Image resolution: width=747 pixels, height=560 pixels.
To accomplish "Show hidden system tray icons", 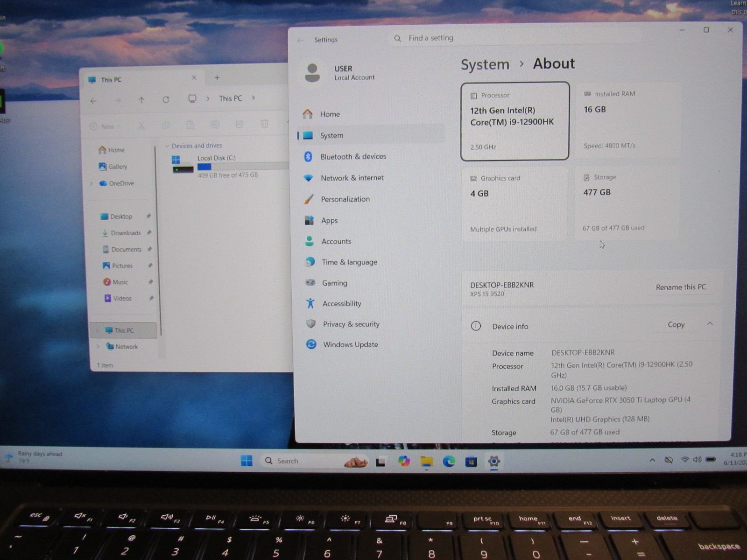I will point(652,460).
